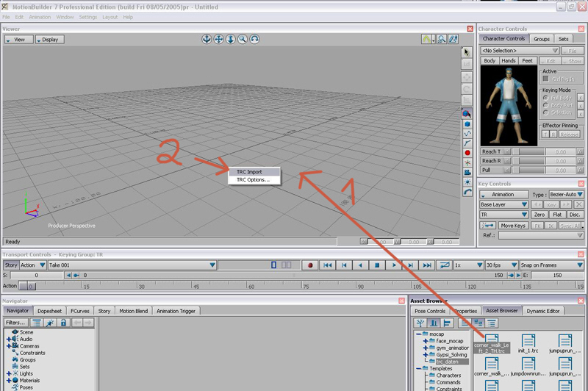Select Full Body keying mode
This screenshot has width=588, height=391.
tap(546, 98)
